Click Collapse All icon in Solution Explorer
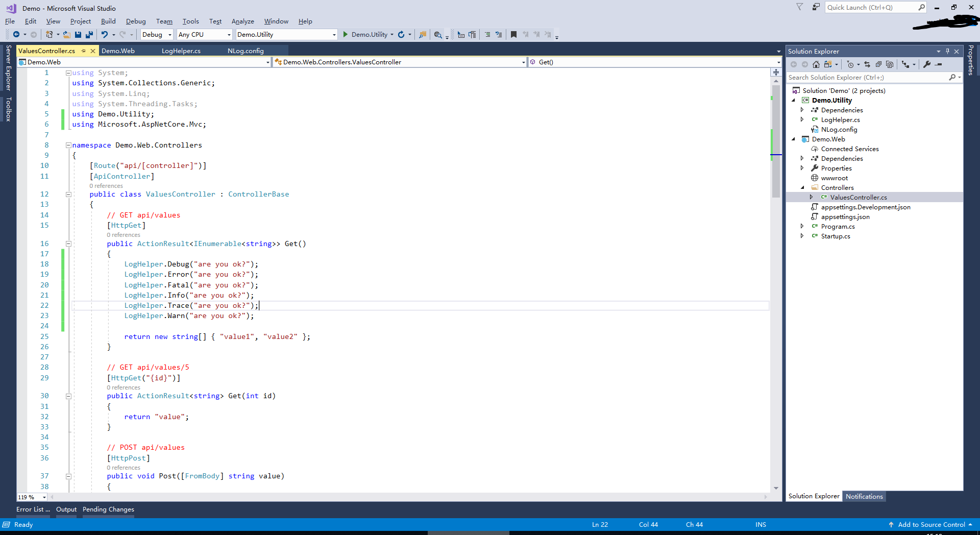 click(878, 64)
